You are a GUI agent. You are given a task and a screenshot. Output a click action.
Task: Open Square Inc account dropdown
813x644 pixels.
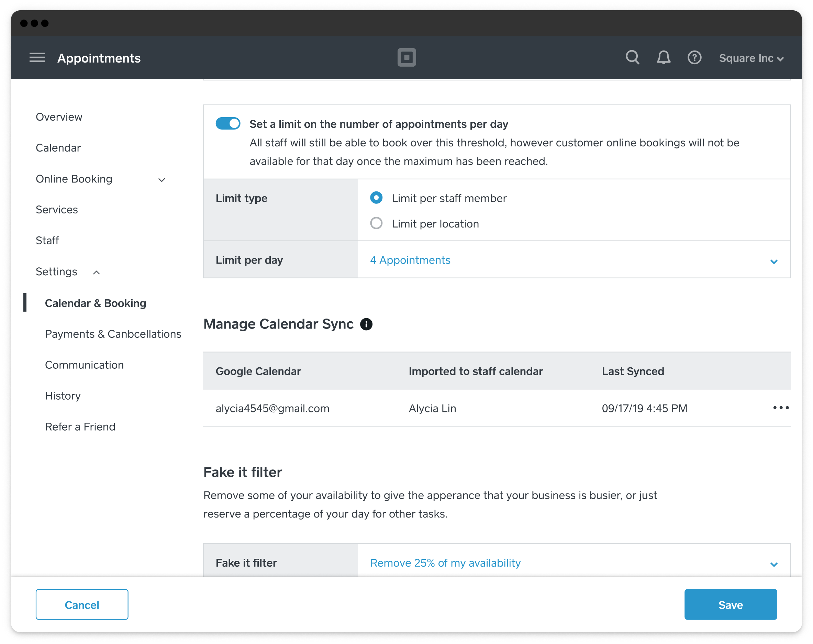pyautogui.click(x=751, y=58)
